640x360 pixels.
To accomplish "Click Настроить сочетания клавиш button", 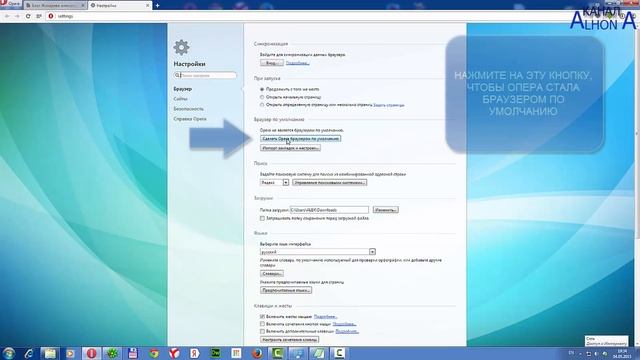I will 289,340.
